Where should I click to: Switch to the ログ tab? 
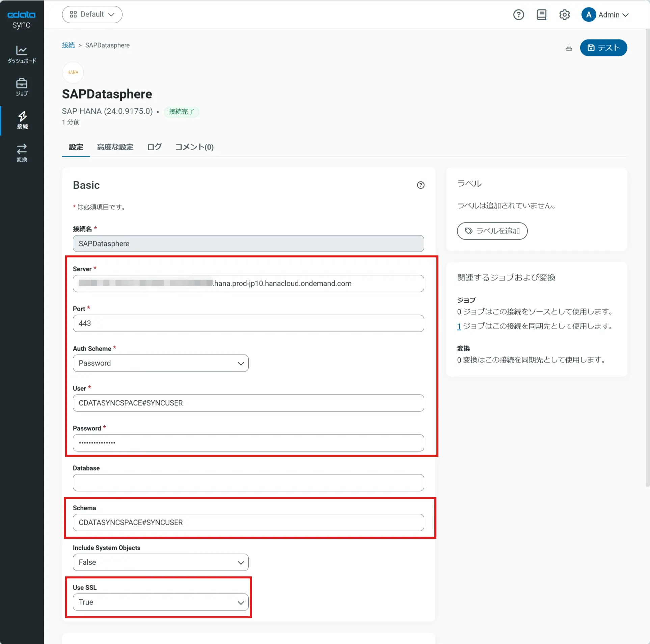154,147
